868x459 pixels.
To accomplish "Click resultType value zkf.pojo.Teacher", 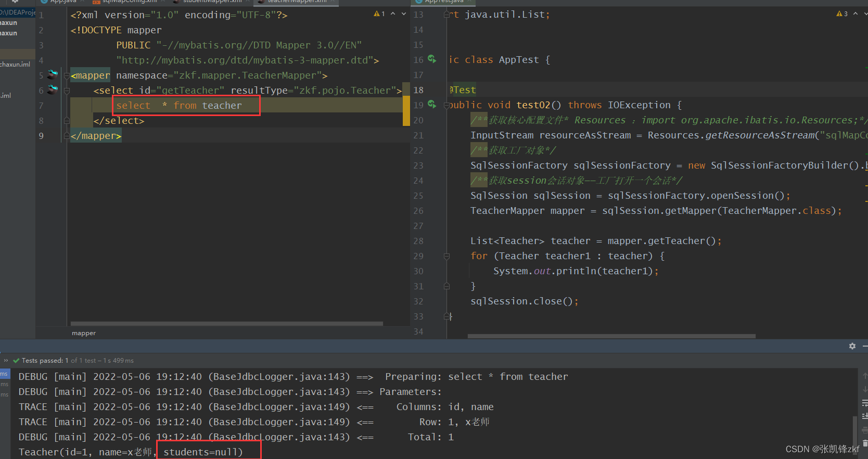I will click(x=345, y=91).
